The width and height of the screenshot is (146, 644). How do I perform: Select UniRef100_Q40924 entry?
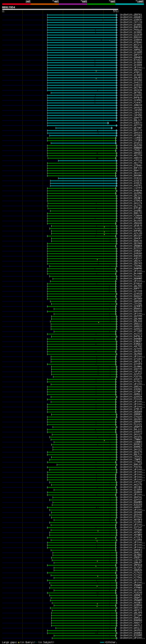(131, 108)
